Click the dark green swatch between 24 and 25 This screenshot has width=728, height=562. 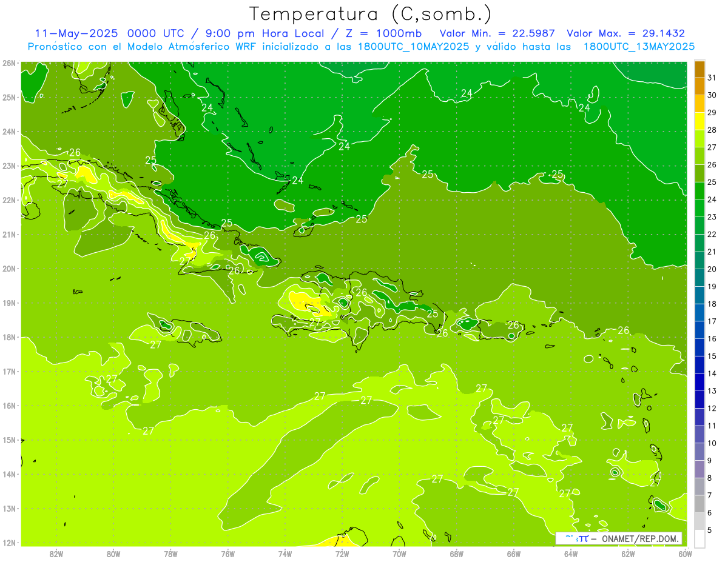pos(699,190)
